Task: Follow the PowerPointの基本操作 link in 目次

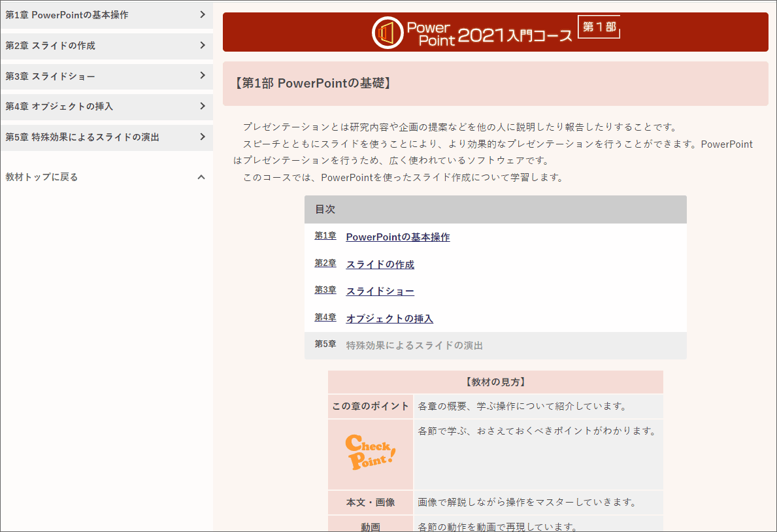Action: click(398, 237)
